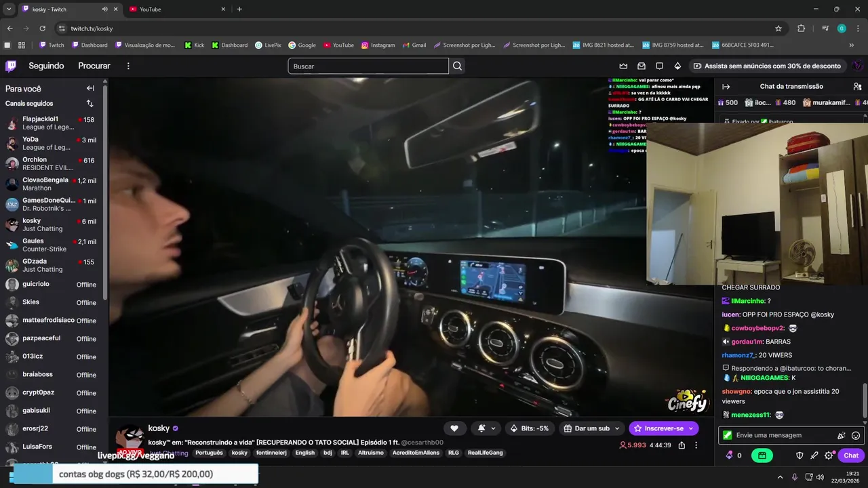
Task: Collapse the stream chat panel arrow
Action: (726, 87)
